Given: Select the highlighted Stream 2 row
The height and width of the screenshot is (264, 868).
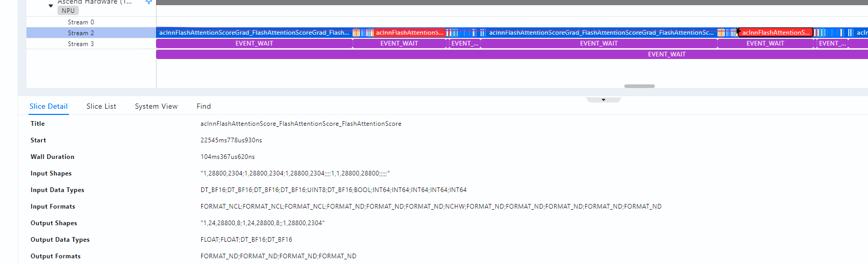Looking at the screenshot, I should pos(91,33).
